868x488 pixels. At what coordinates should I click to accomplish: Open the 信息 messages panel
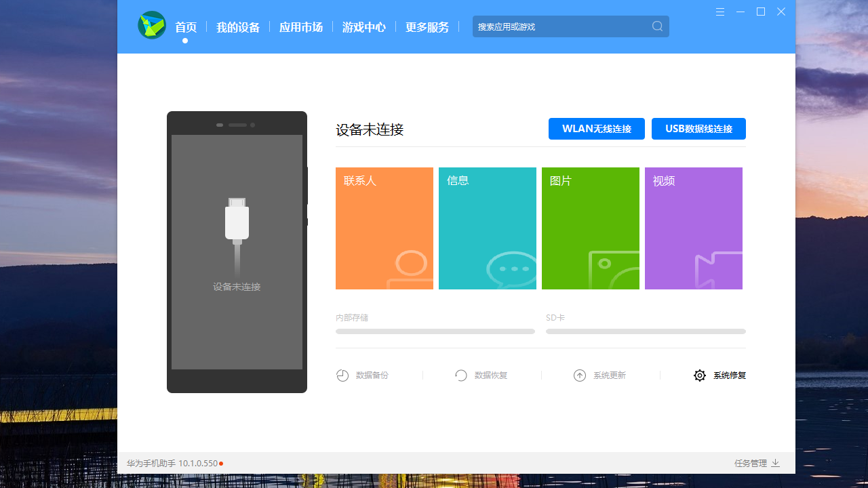pyautogui.click(x=487, y=228)
